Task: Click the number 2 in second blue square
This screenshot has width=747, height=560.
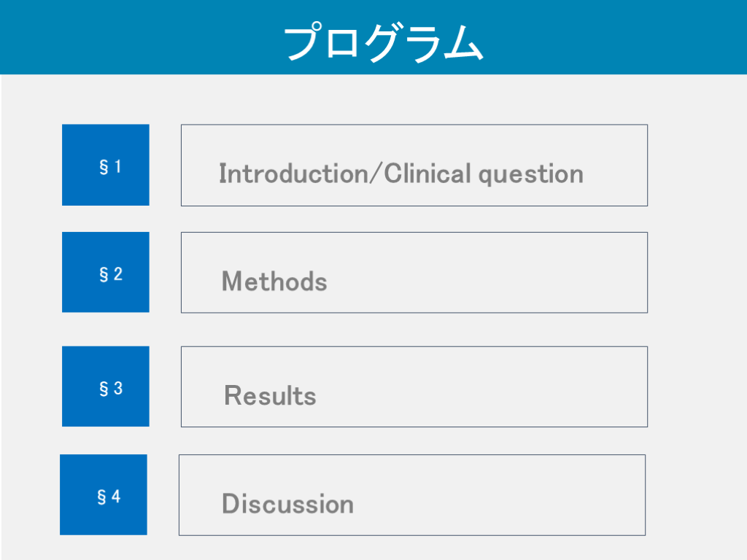Action: [x=117, y=274]
